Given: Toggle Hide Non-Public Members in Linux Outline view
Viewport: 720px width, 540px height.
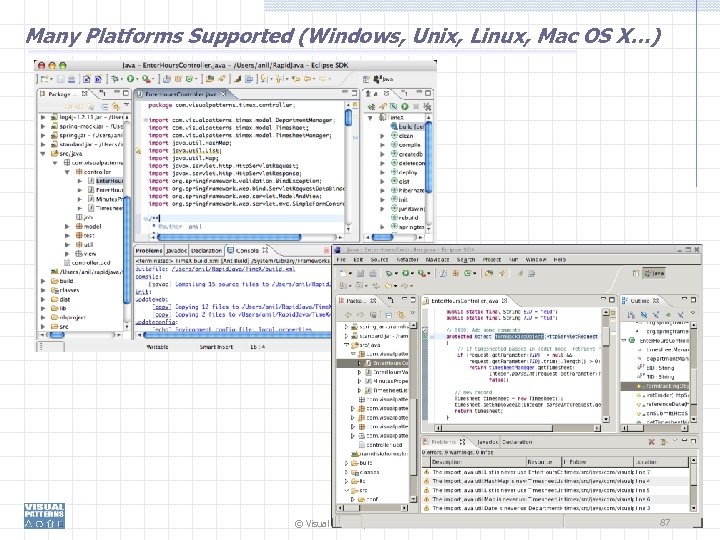Looking at the screenshot, I should tap(668, 315).
